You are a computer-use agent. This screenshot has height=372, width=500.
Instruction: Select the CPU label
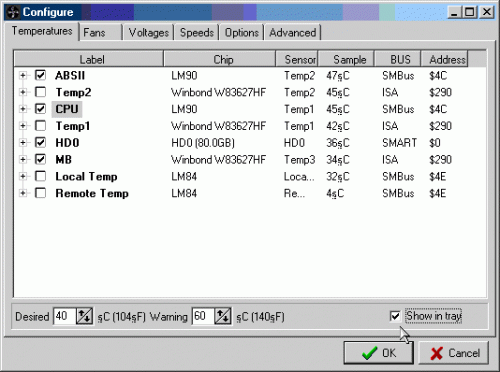[x=67, y=109]
